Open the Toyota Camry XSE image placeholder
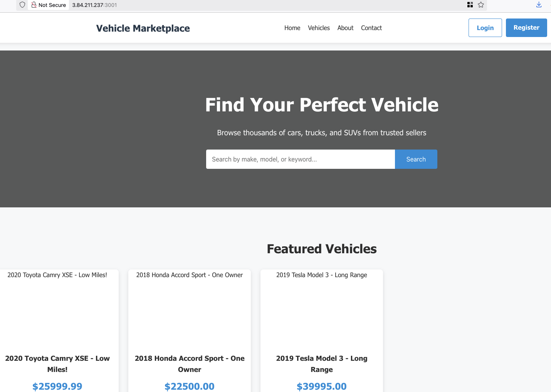551x392 pixels. point(57,308)
